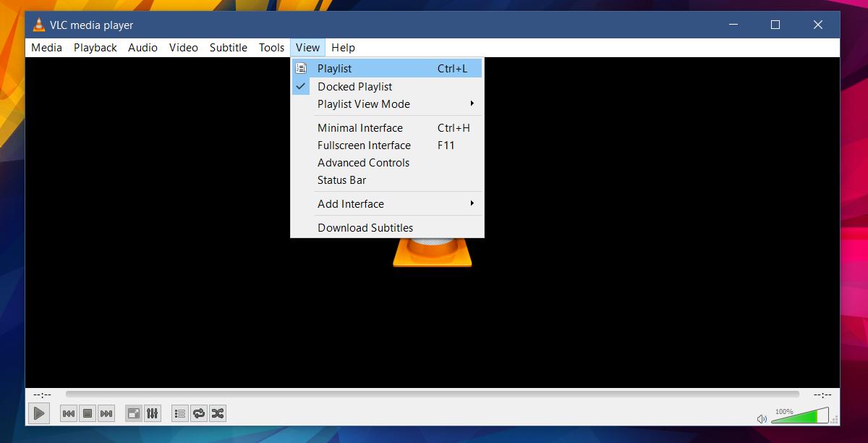Click the Play button
Screen dimensions: 868x443
(x=39, y=413)
